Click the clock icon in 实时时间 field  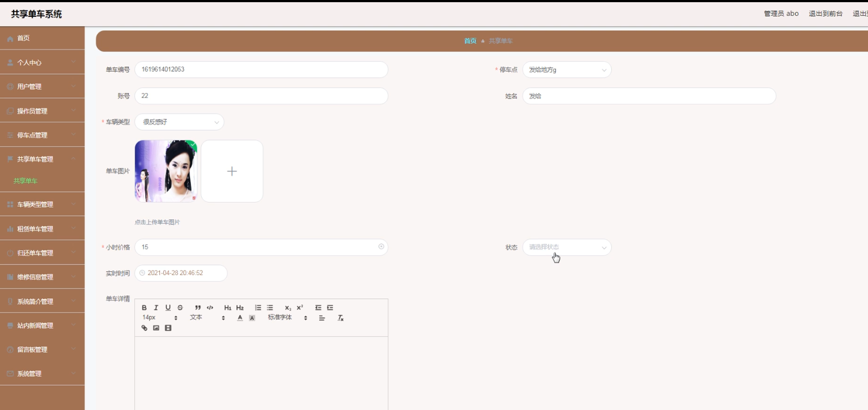[x=142, y=273]
